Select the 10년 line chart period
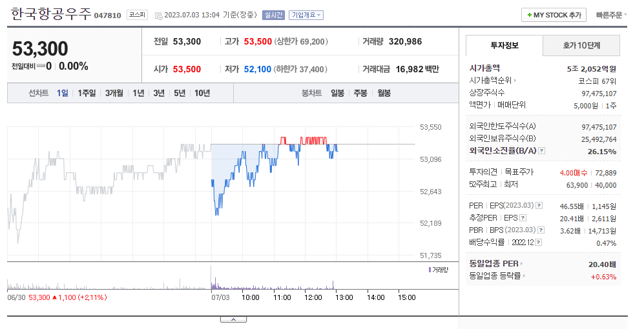 pyautogui.click(x=202, y=93)
